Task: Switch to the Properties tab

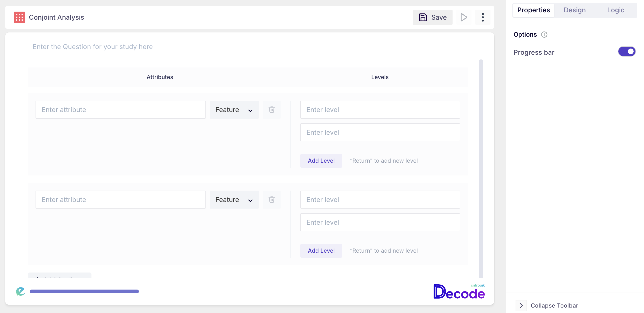Action: coord(534,10)
